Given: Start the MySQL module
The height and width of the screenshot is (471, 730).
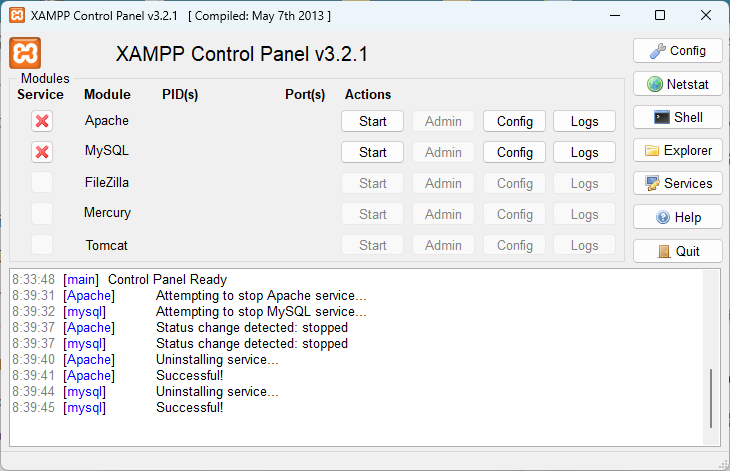Looking at the screenshot, I should (372, 152).
